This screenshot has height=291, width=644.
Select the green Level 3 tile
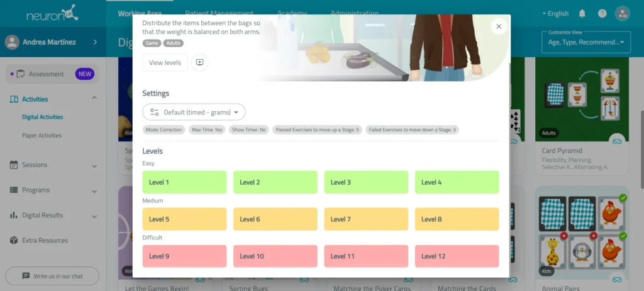click(366, 182)
